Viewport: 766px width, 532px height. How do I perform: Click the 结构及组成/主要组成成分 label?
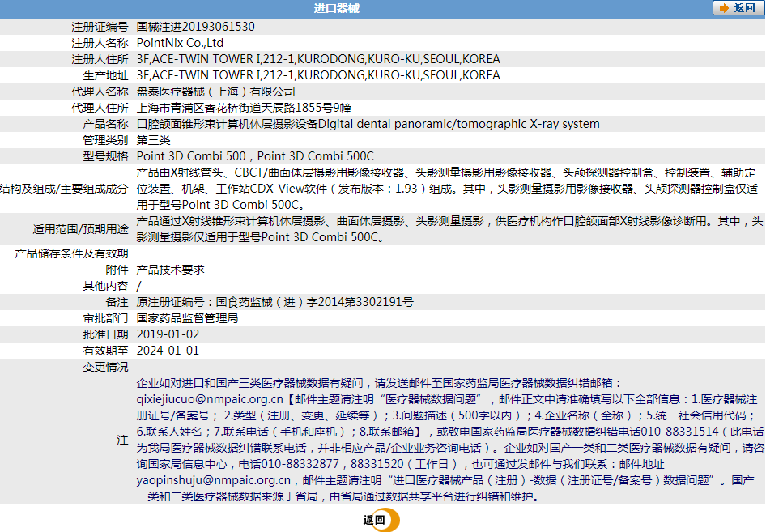pyautogui.click(x=64, y=189)
